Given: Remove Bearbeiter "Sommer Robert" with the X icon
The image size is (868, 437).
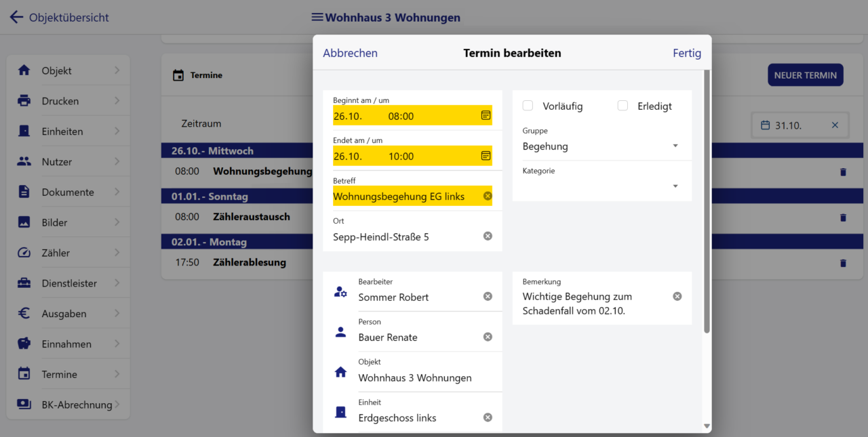Looking at the screenshot, I should [487, 295].
